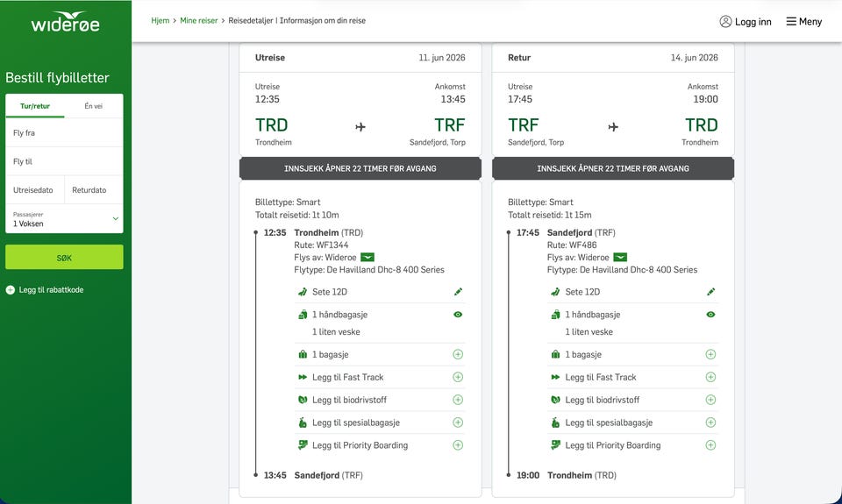This screenshot has height=504, width=842.
Task: Click hamburger icon beside Meny
Action: 791,21
